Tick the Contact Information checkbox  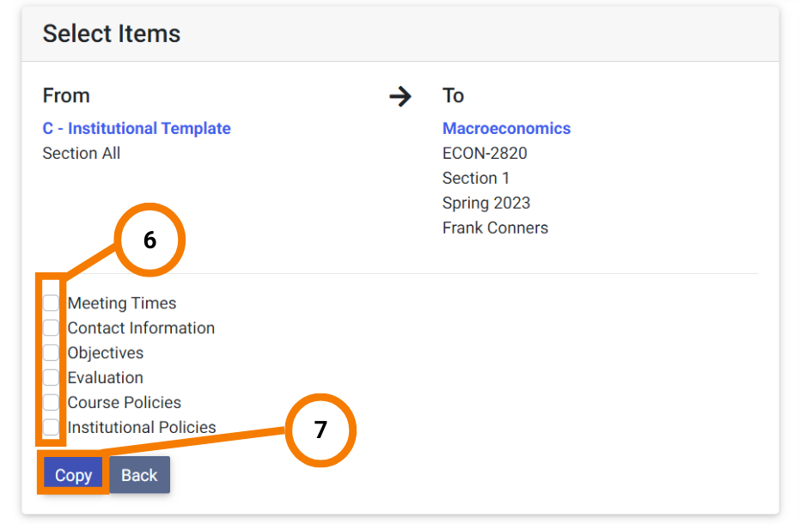click(x=51, y=328)
